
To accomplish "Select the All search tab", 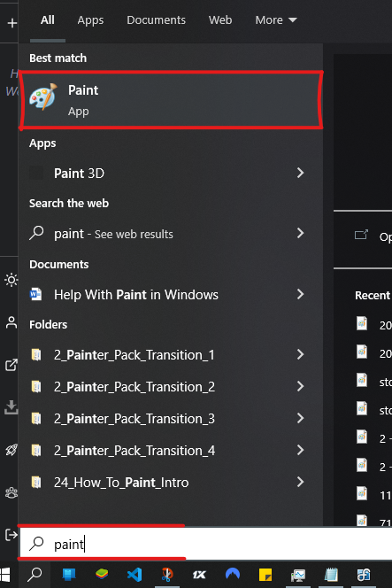I will point(48,19).
